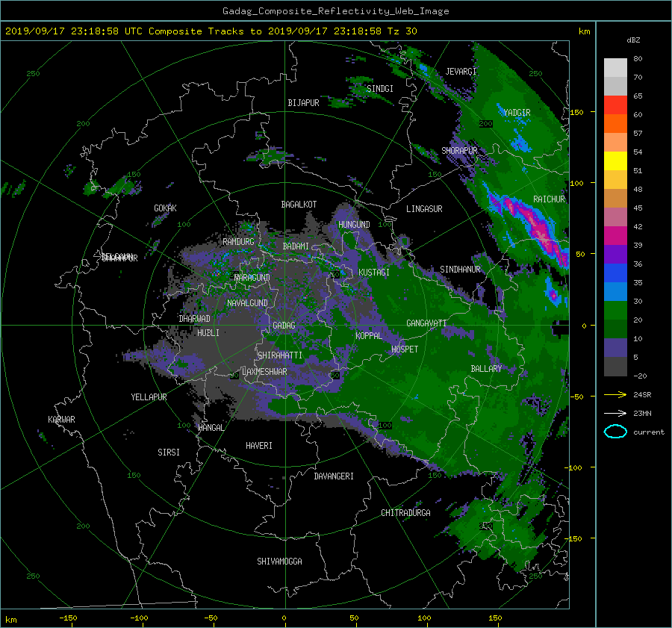Screen dimensions: 672x628
Task: Select the red 65 dBZ color swatch
Action: [615, 105]
